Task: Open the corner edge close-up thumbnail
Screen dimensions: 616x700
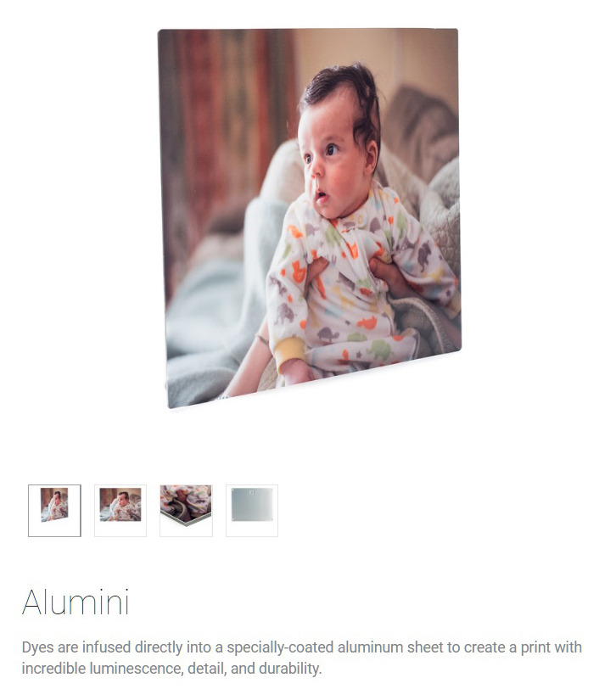Action: [186, 511]
